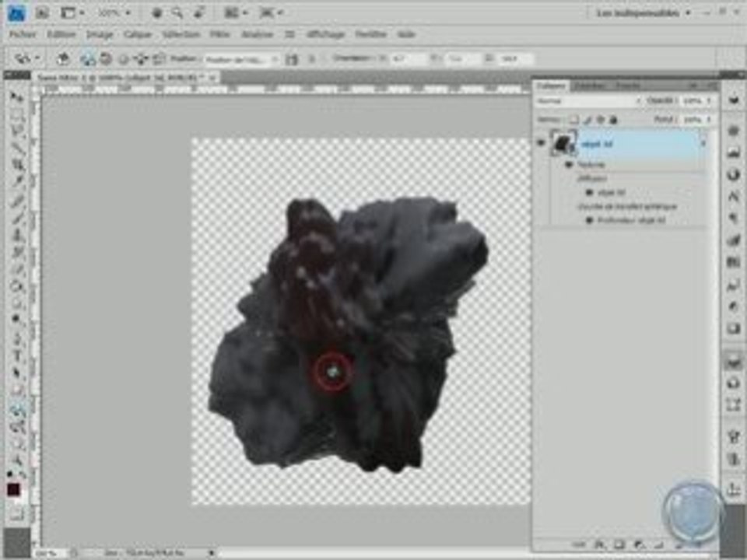
Task: Click the status bar zoom percentage field
Action: coord(50,553)
